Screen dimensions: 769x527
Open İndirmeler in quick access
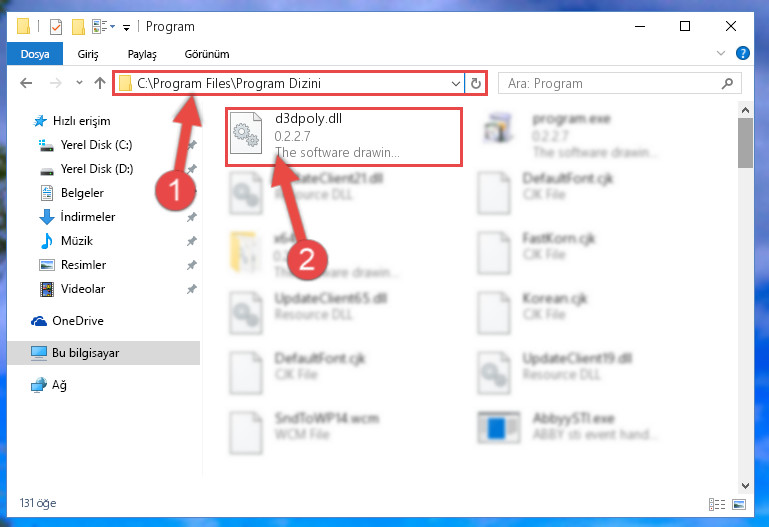pyautogui.click(x=88, y=217)
